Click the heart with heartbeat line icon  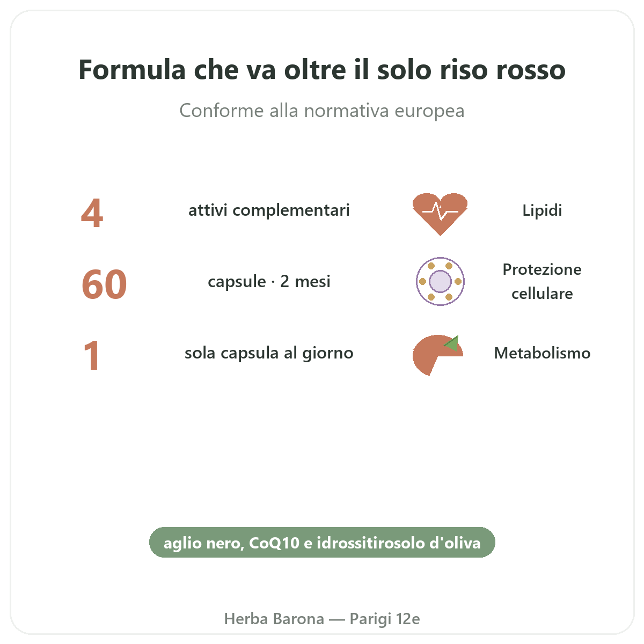440,214
